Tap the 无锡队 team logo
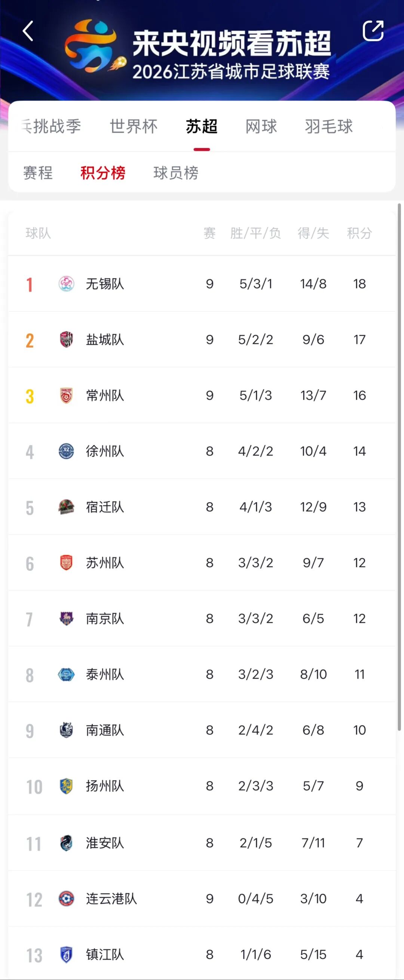Image resolution: width=404 pixels, height=980 pixels. (x=66, y=284)
